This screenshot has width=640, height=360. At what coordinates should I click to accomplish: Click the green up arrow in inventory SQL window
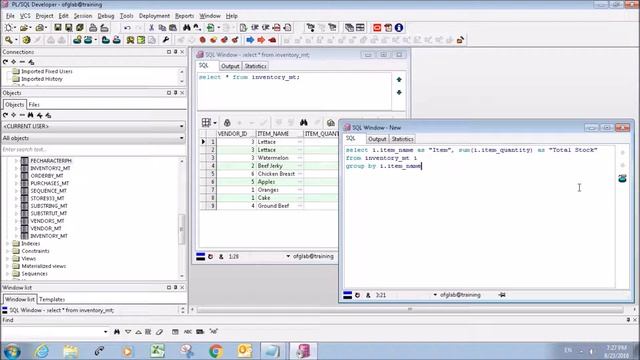[x=399, y=80]
